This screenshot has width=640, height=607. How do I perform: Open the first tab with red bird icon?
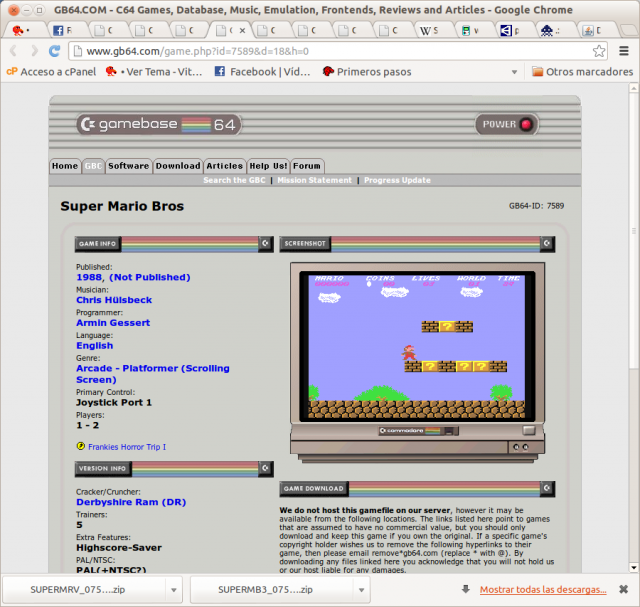pos(26,30)
